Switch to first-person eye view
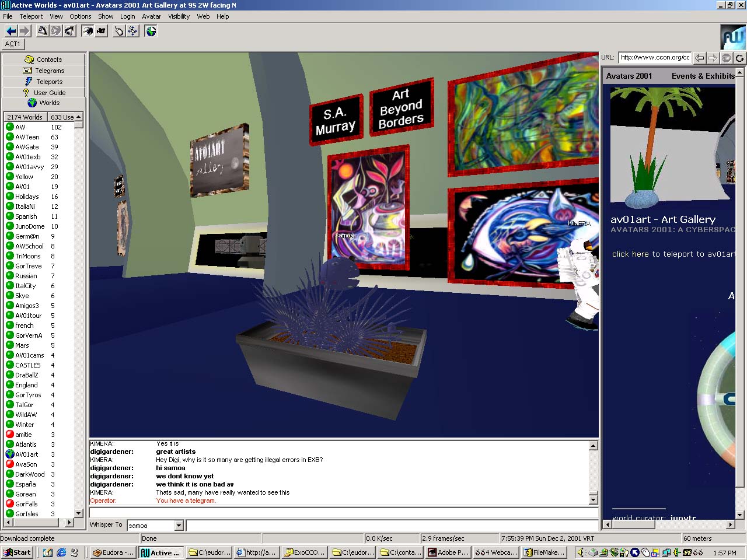This screenshot has height=560, width=747. click(x=88, y=31)
